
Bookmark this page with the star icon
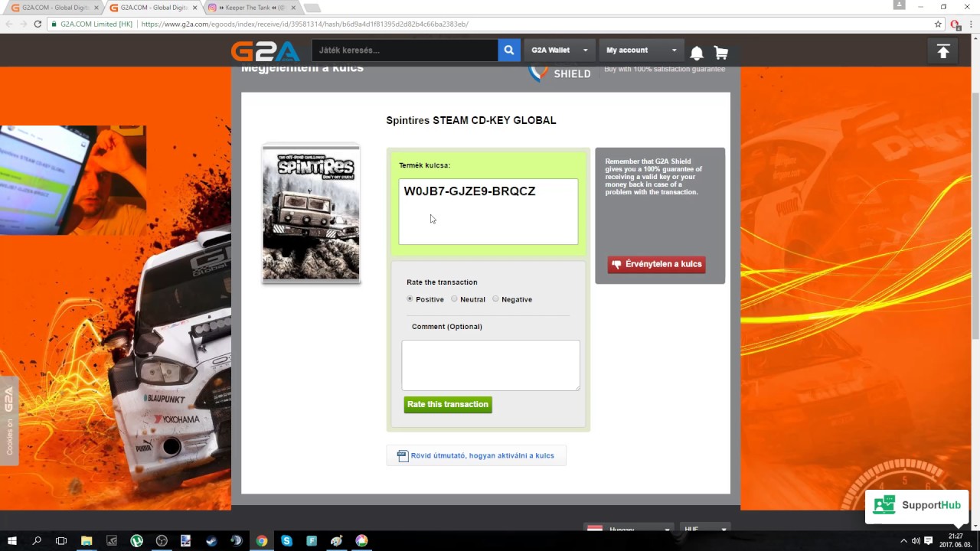point(938,24)
